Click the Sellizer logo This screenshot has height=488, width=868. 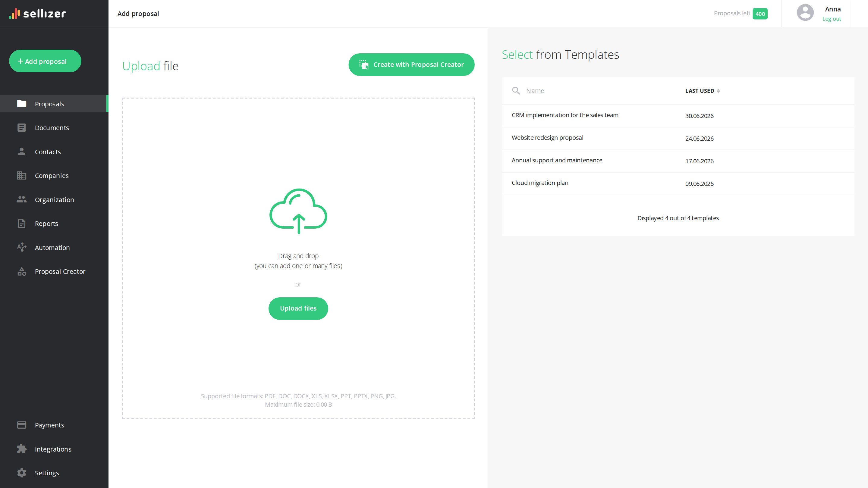tap(37, 14)
